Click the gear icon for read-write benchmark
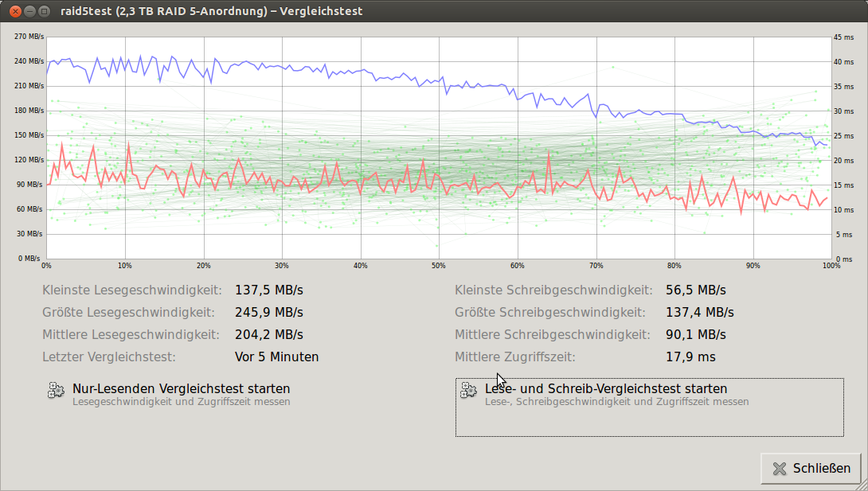Viewport: 868px width, 491px height. [468, 390]
